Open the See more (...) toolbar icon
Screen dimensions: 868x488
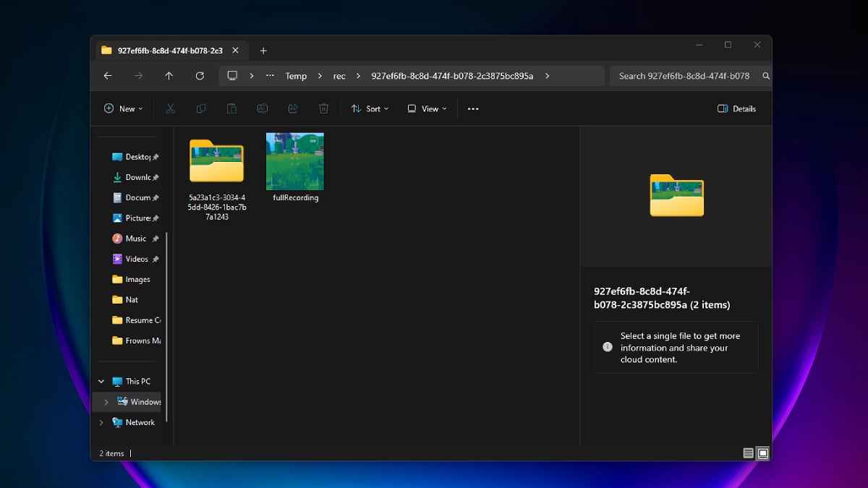tap(473, 108)
